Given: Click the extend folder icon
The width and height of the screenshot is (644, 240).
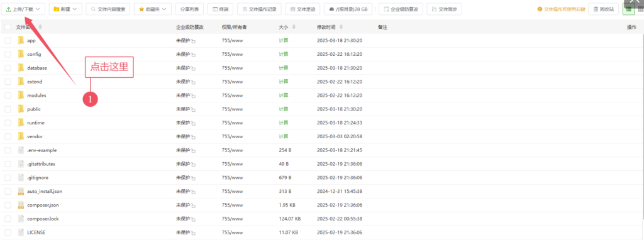Looking at the screenshot, I should click(x=21, y=82).
